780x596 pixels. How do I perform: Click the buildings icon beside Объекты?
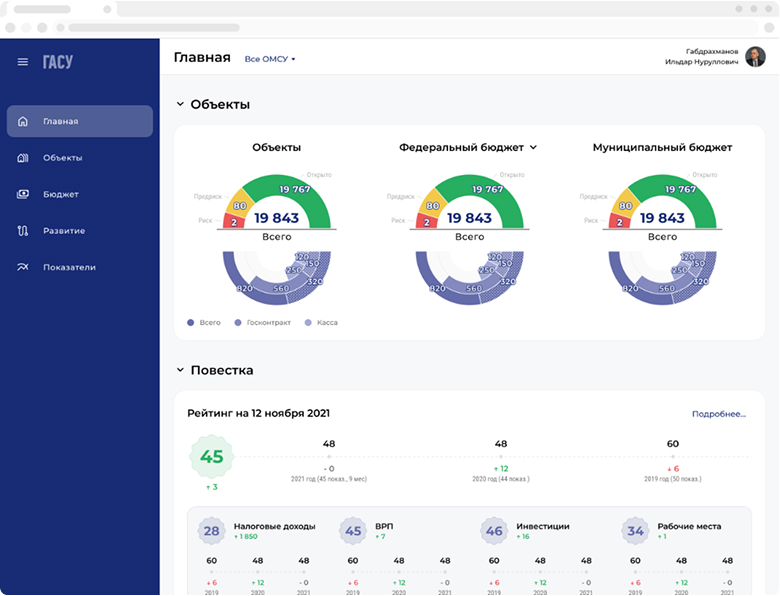[x=23, y=158]
